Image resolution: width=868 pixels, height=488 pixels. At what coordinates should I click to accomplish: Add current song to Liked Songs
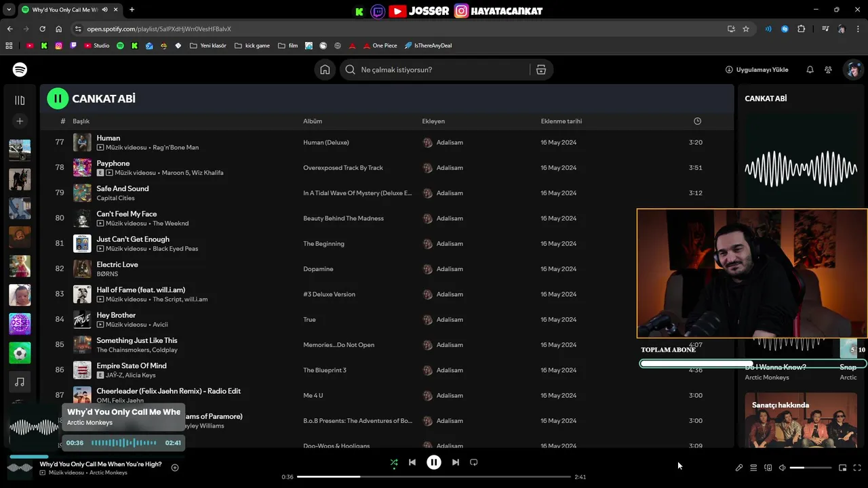175,468
